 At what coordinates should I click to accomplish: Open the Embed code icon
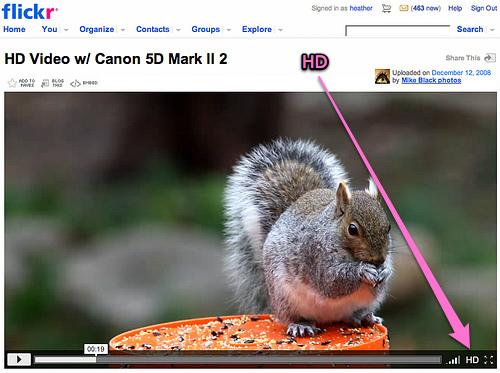(75, 83)
